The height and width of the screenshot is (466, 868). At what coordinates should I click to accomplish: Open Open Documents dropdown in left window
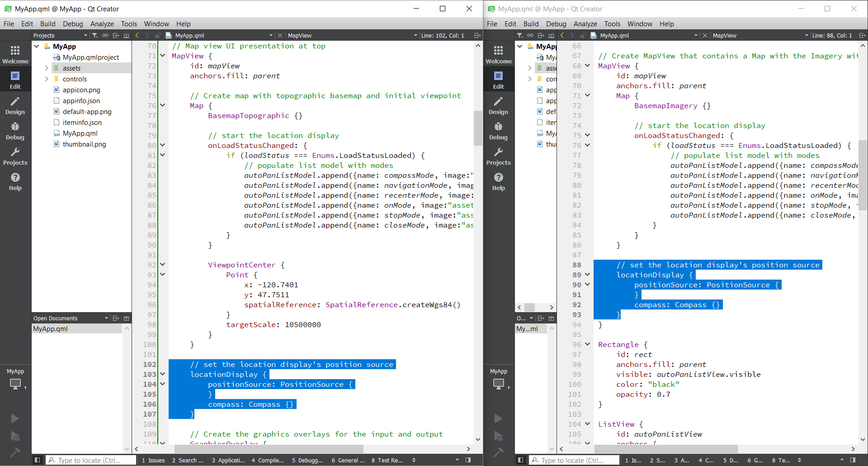click(71, 318)
